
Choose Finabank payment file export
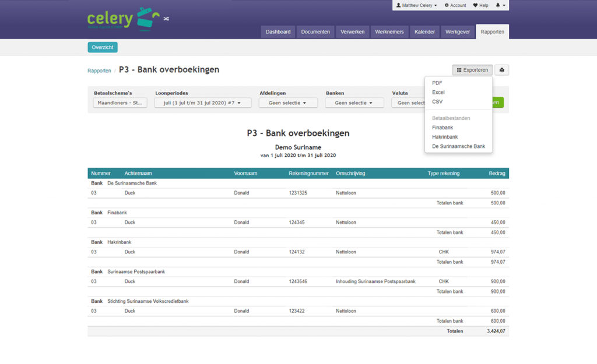tap(443, 128)
